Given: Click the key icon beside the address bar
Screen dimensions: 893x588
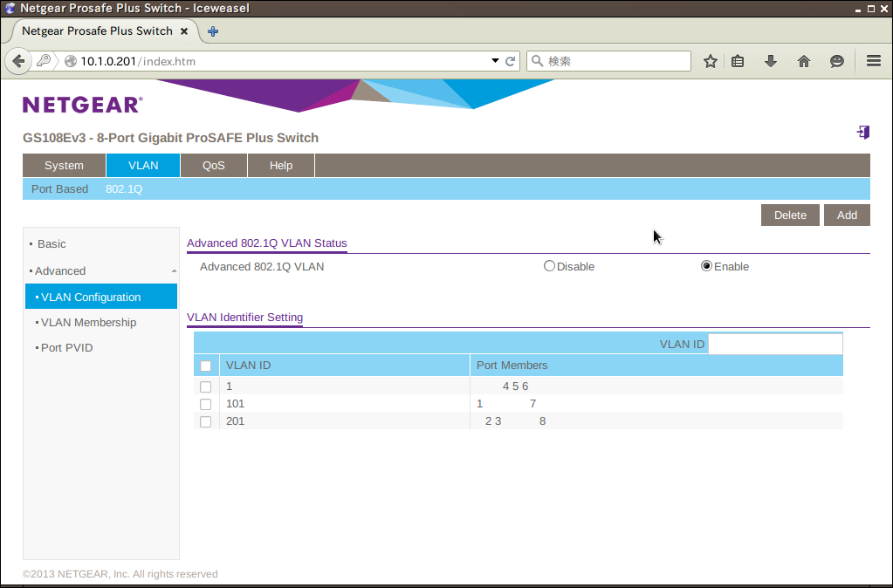Looking at the screenshot, I should click(x=44, y=61).
